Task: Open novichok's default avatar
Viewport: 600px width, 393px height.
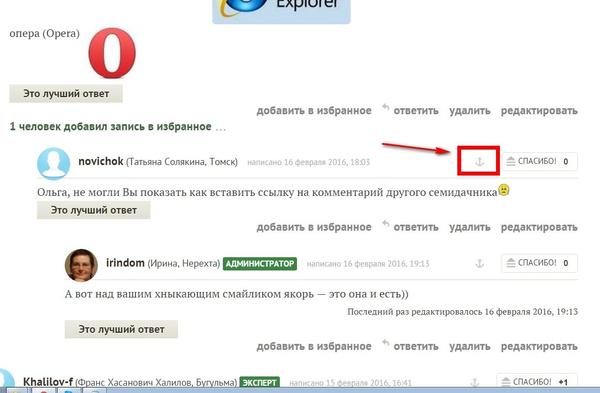Action: coord(54,163)
